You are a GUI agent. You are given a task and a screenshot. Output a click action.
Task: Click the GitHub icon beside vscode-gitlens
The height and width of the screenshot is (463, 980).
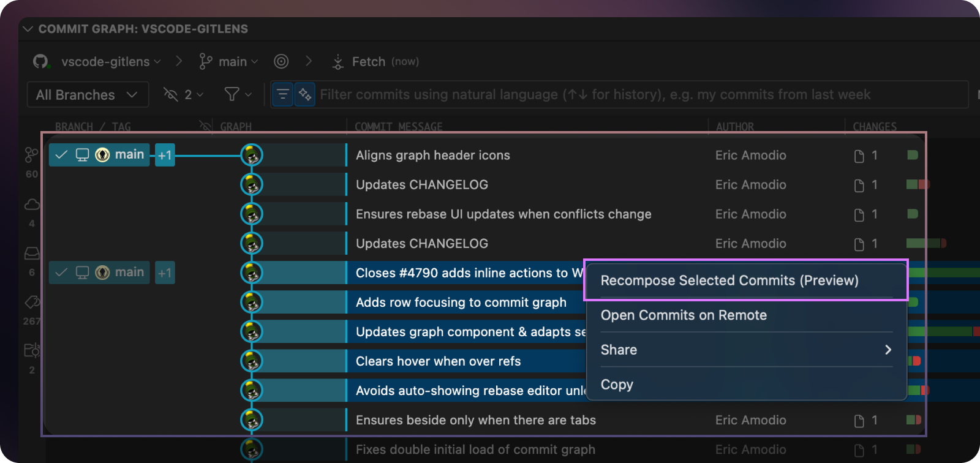click(41, 61)
